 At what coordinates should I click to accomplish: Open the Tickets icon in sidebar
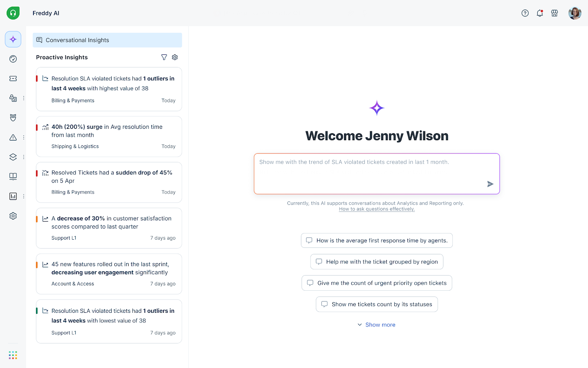click(x=13, y=78)
